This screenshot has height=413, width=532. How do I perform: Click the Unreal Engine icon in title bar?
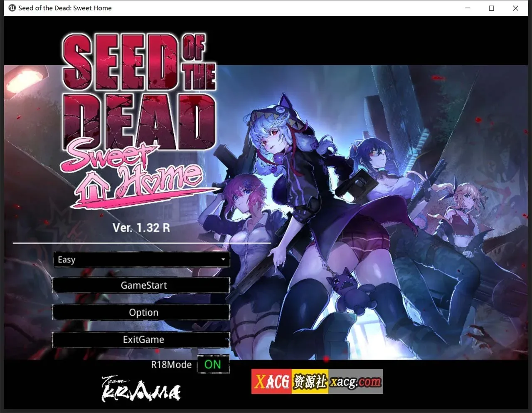tap(12, 8)
